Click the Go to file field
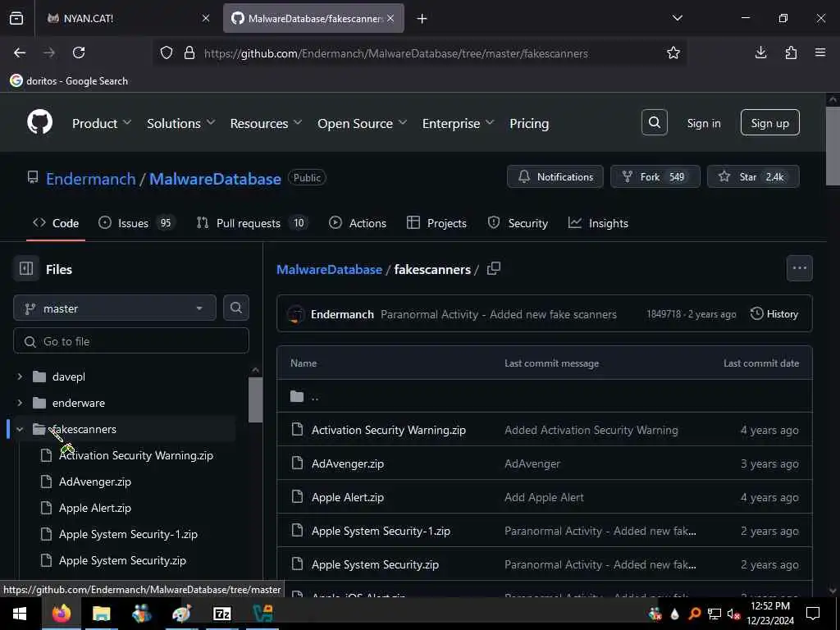 131,340
